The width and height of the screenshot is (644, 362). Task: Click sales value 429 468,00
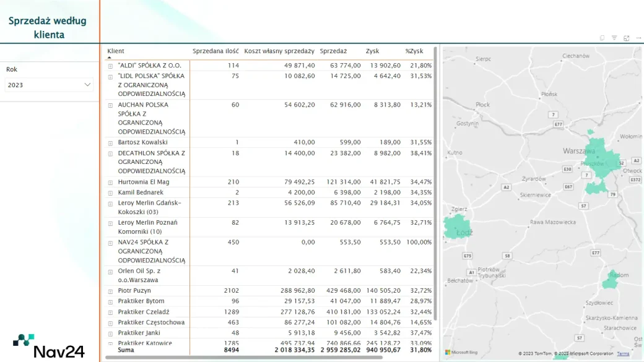(343, 291)
